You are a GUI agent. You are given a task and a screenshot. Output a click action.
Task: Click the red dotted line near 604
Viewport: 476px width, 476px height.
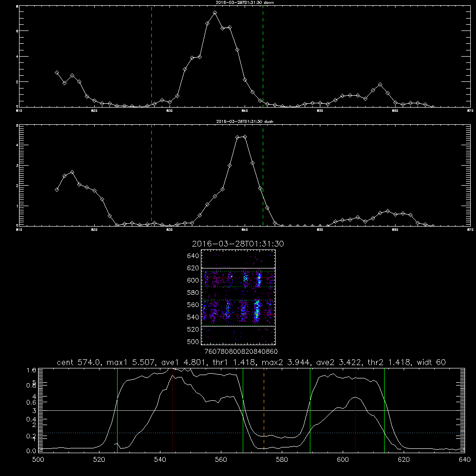(x=355, y=410)
